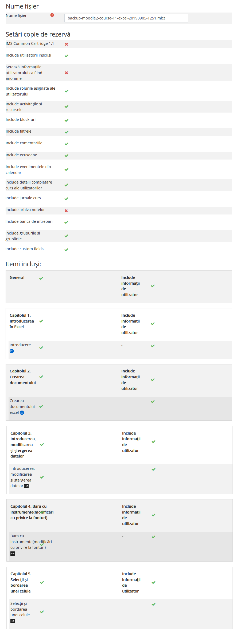Toggle the checkmark for Include utilizatorii înscriși
This screenshot has height=644, width=240.
[67, 56]
